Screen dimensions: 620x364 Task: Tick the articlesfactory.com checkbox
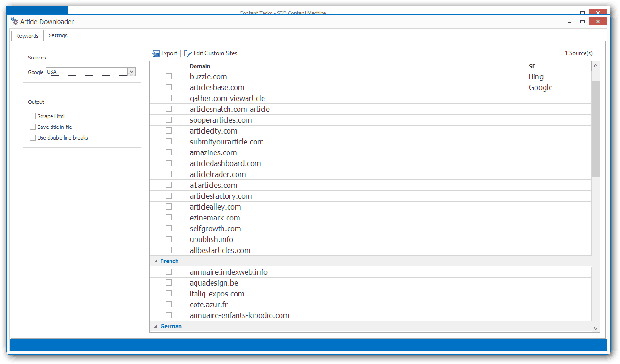pyautogui.click(x=169, y=196)
